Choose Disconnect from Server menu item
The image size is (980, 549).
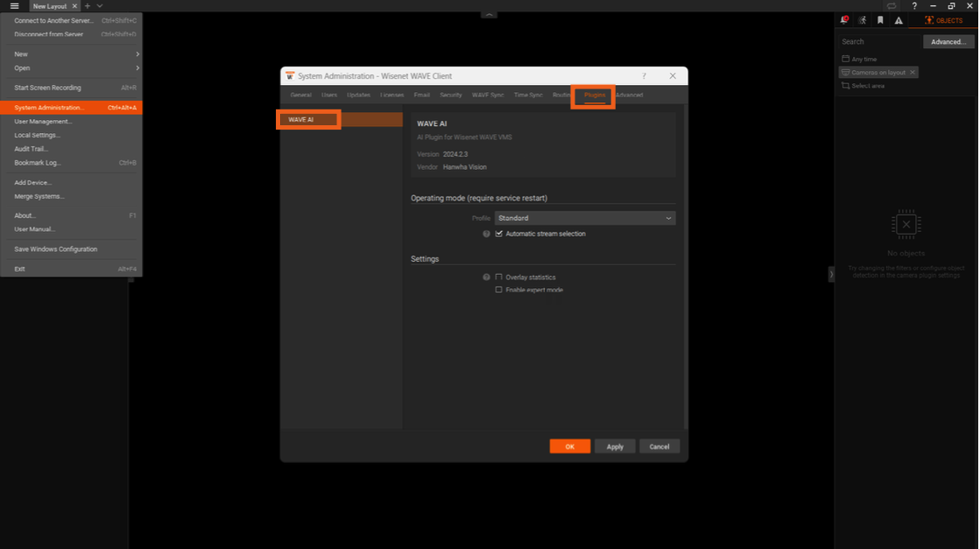(x=71, y=34)
